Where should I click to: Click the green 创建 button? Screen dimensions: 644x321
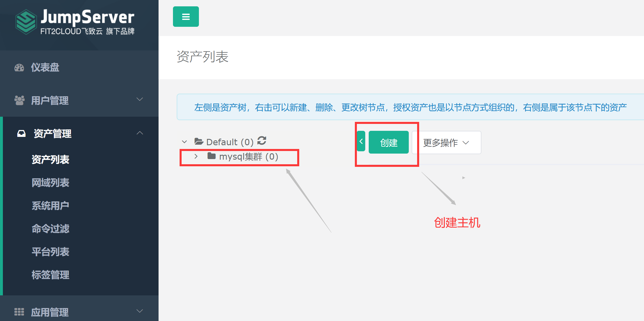click(x=389, y=142)
